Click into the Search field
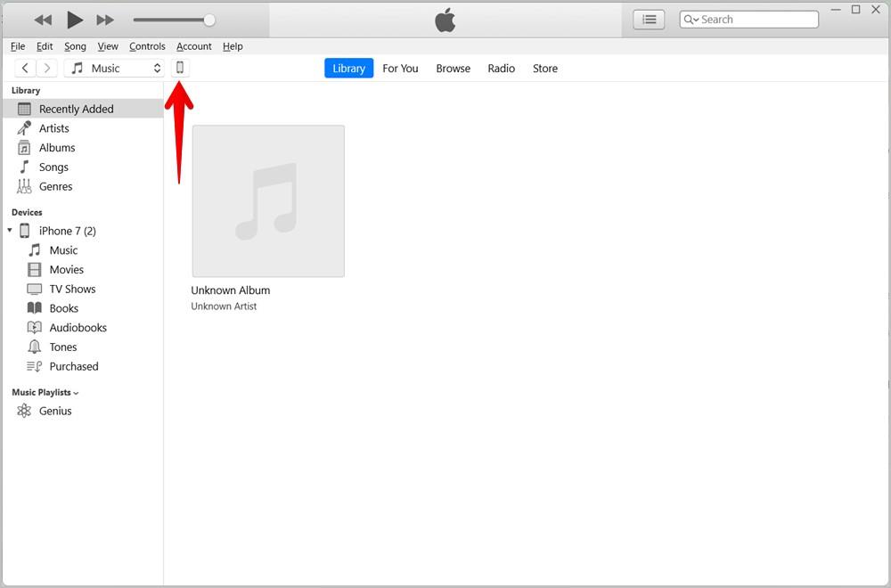Screen dimensions: 891x588 pyautogui.click(x=749, y=20)
